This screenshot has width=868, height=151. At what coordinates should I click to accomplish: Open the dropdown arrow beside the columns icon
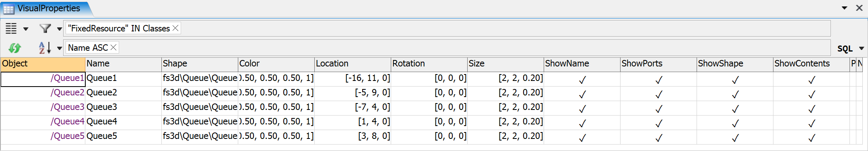coord(26,29)
